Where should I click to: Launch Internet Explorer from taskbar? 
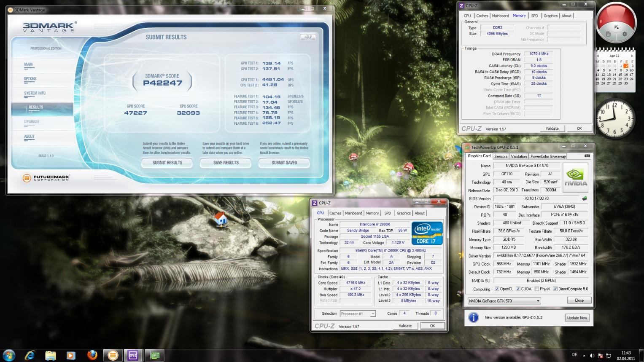click(x=30, y=355)
